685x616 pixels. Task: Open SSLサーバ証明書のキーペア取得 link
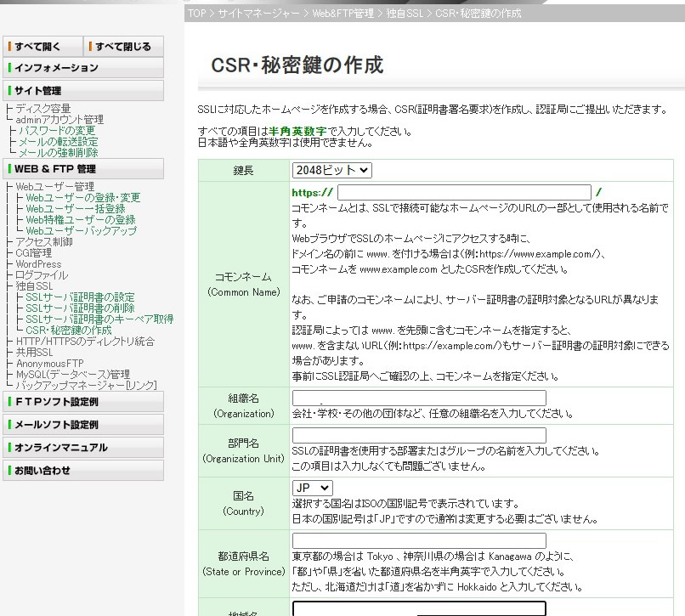click(99, 319)
